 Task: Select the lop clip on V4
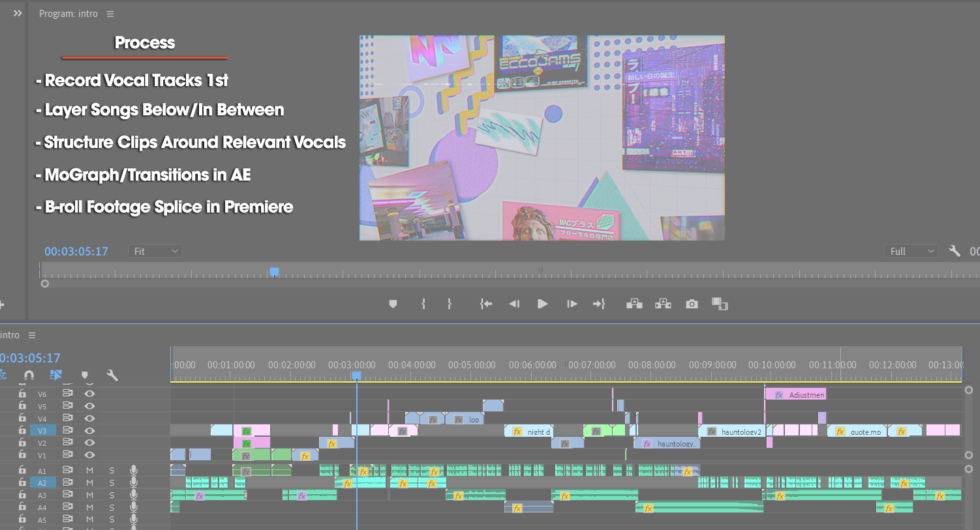click(465, 419)
